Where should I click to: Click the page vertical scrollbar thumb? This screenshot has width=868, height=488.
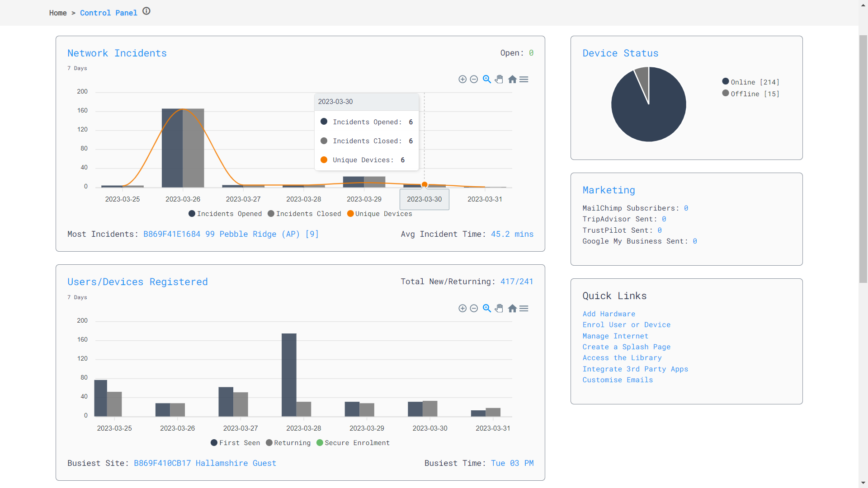863,158
